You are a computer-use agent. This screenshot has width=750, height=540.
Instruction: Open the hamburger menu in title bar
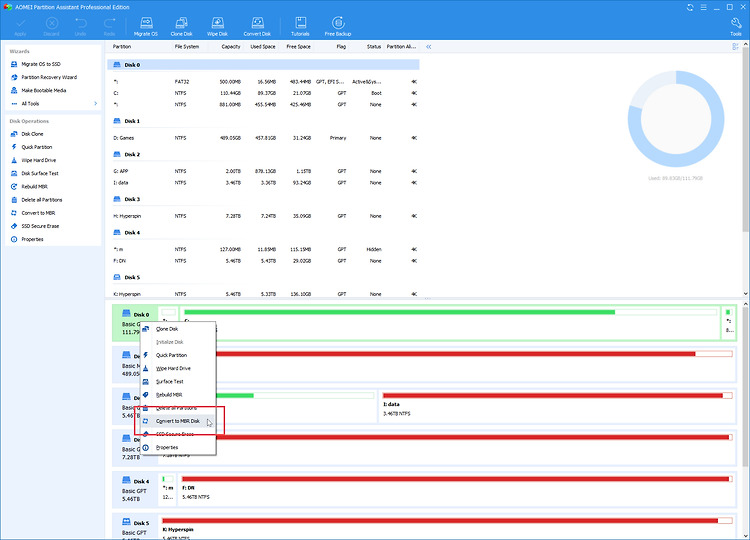coord(704,7)
